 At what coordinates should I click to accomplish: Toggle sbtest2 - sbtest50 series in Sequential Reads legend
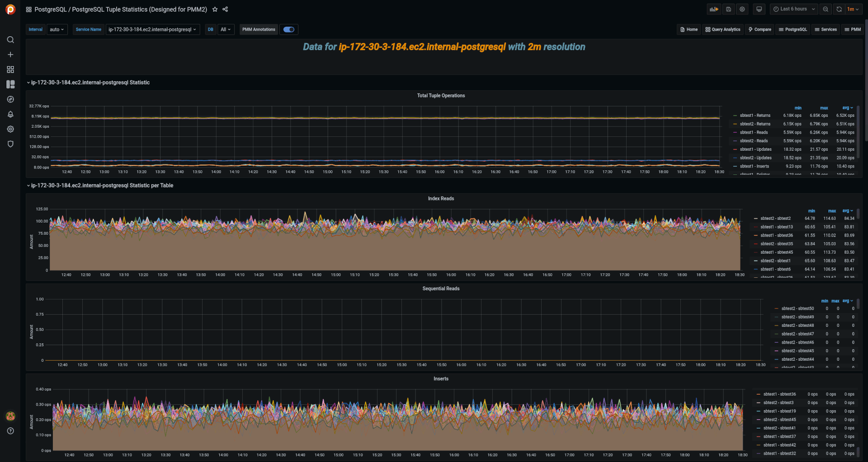[797, 308]
